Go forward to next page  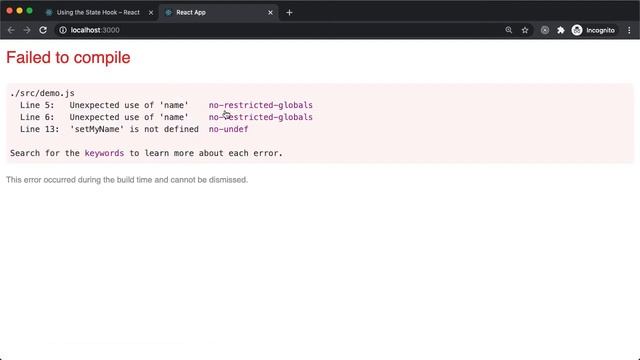27,30
